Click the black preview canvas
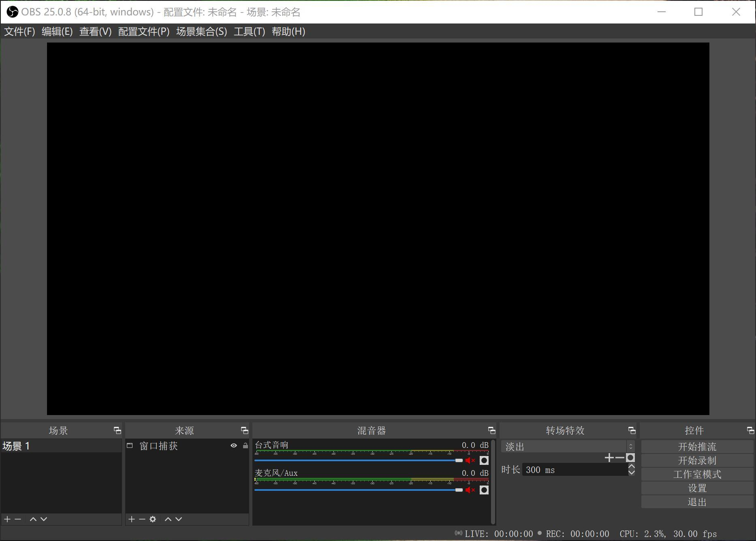The image size is (756, 541). pos(378,229)
